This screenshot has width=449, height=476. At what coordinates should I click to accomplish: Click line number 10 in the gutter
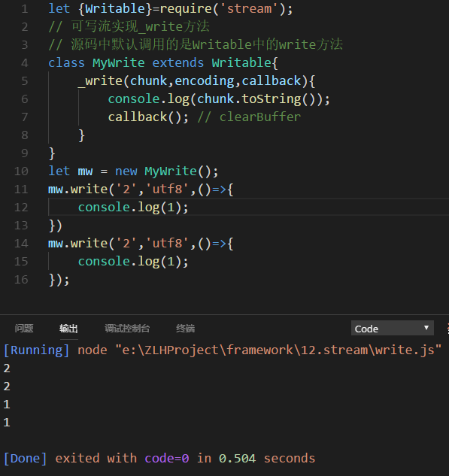[21, 171]
